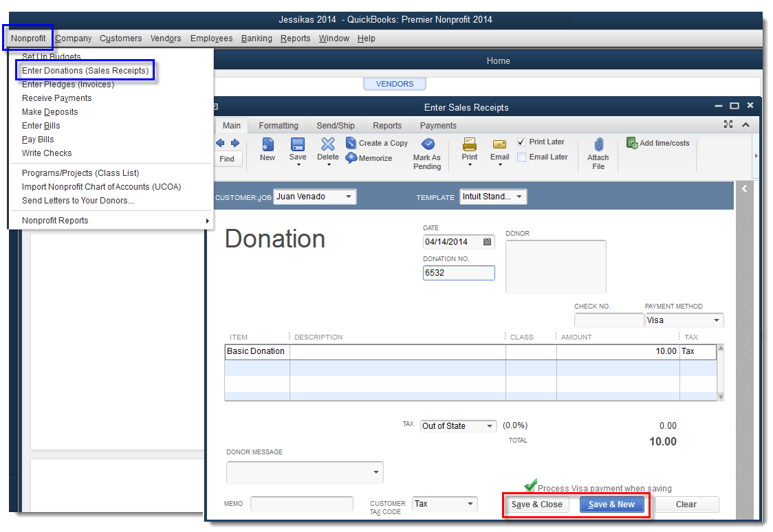
Task: Click the New receipt icon
Action: tap(268, 144)
